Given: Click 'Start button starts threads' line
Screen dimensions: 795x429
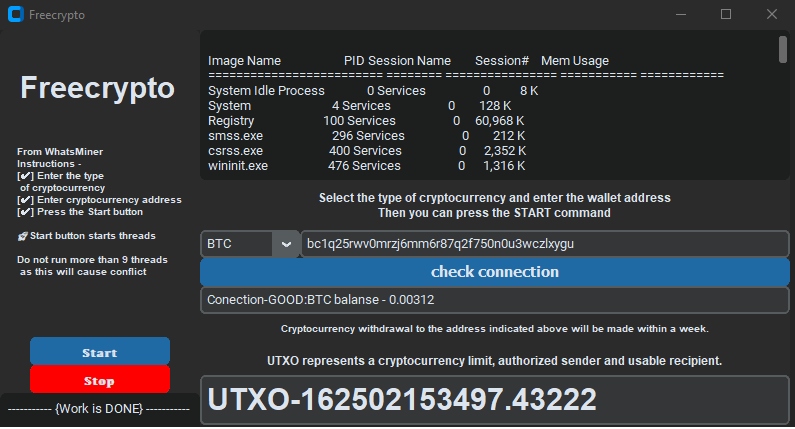Looking at the screenshot, I should point(87,236).
